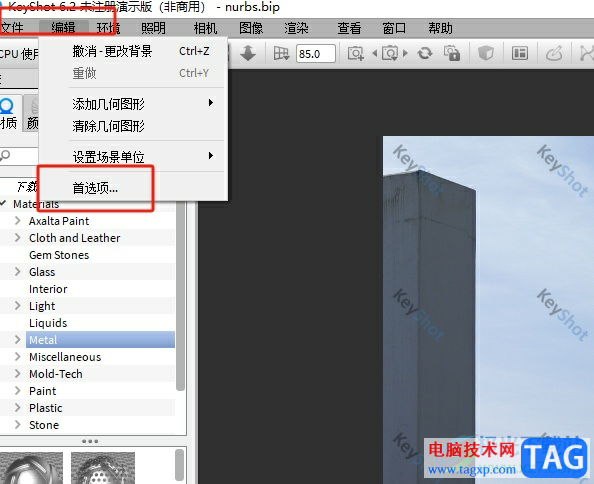Expand the Light folder
The width and height of the screenshot is (594, 484).
[17, 306]
